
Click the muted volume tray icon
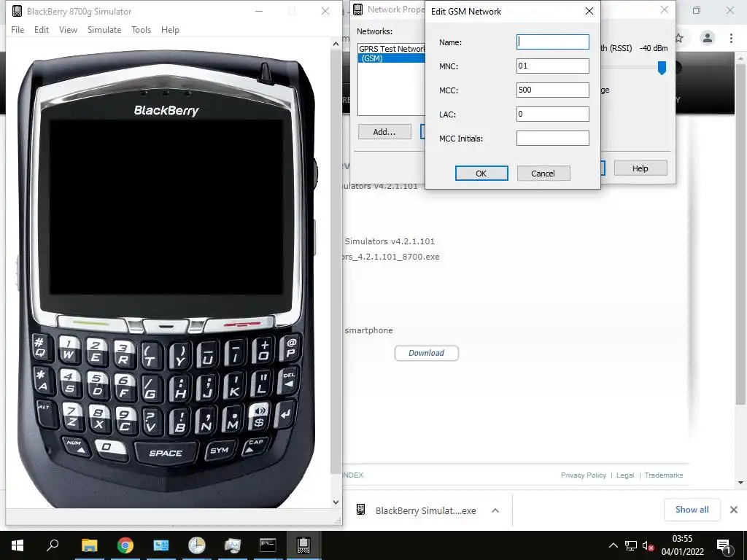pyautogui.click(x=648, y=545)
